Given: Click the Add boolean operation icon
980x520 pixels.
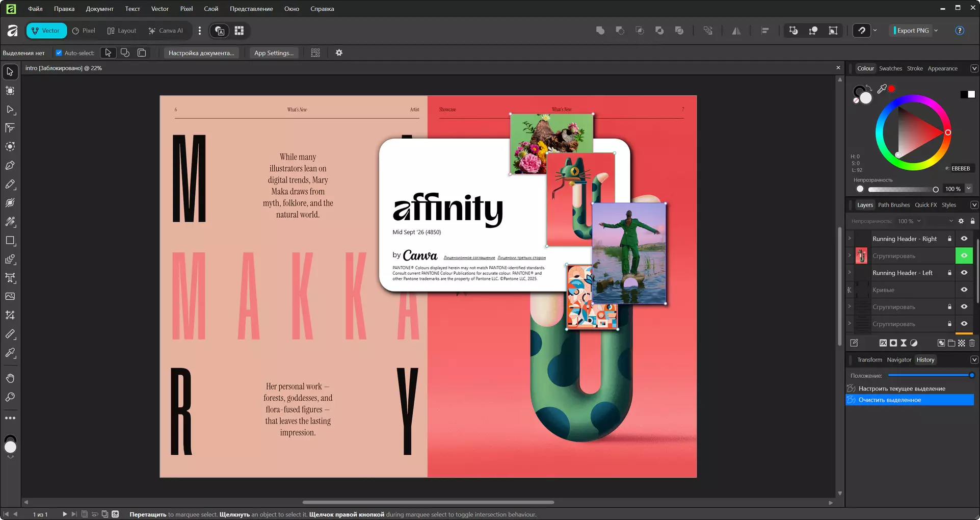Looking at the screenshot, I should (600, 31).
